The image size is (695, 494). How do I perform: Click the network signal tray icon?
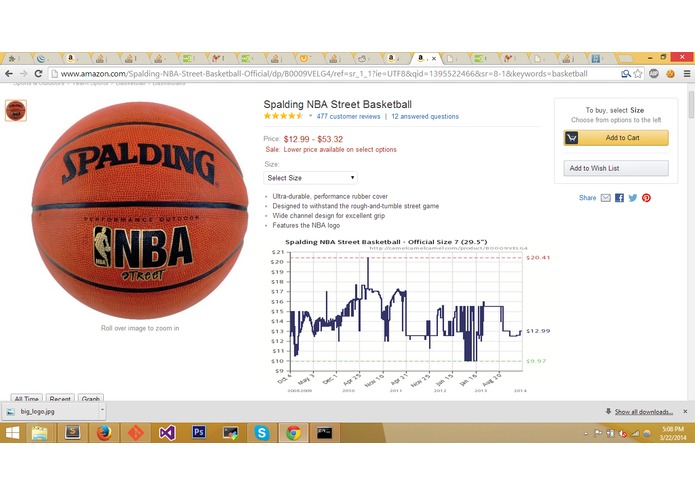(x=635, y=433)
